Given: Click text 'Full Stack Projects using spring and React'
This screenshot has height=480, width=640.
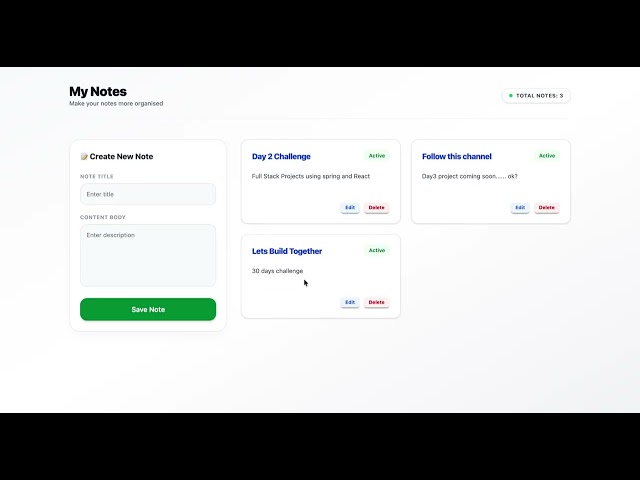Looking at the screenshot, I should coord(311,176).
